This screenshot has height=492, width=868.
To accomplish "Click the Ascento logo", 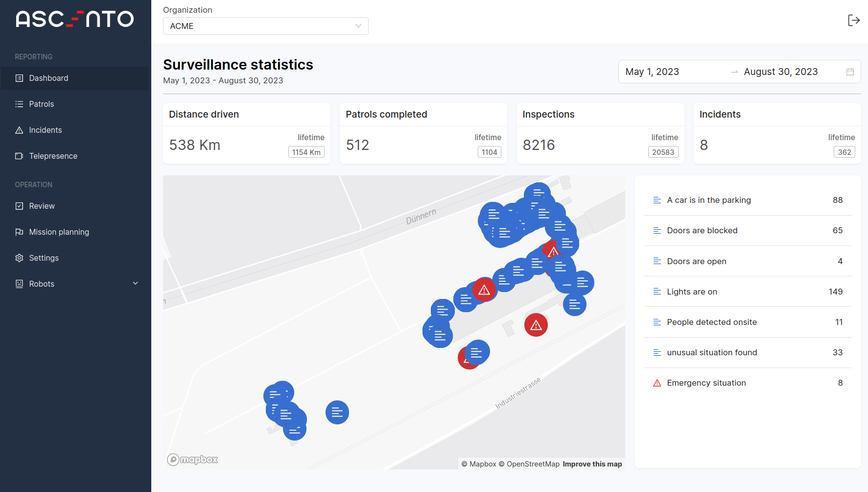I will 75,19.
